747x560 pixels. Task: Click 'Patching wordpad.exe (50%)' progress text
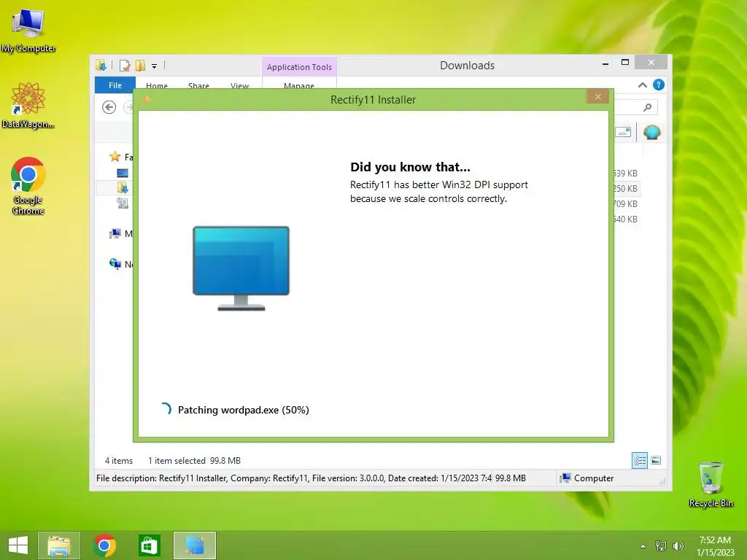point(243,410)
